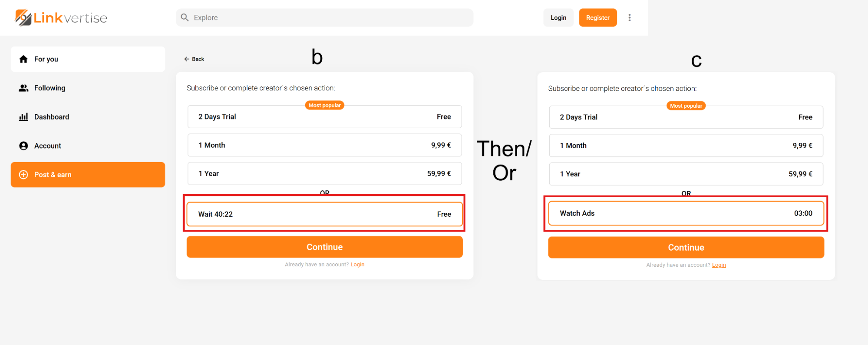Choose the 1 Month 9,99 € plan in panel b
This screenshot has height=345, width=868.
(x=324, y=145)
